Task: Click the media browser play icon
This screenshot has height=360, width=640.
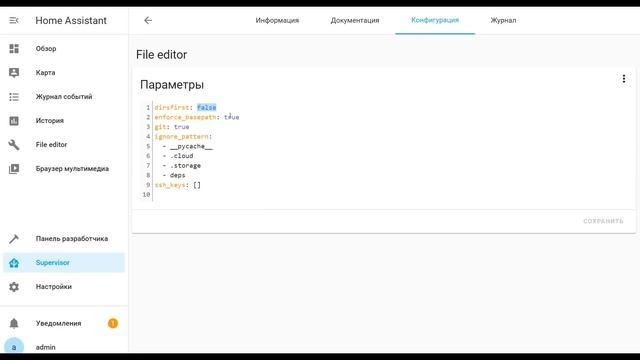Action: (14, 169)
